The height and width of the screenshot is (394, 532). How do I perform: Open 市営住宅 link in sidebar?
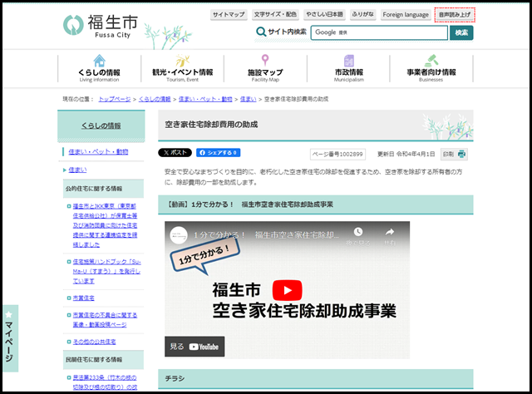click(84, 297)
